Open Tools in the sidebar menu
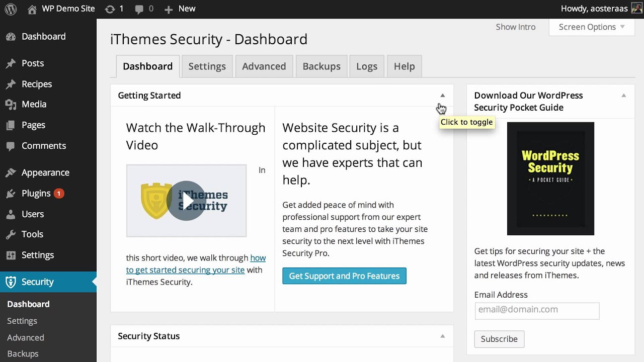Viewport: 644px width, 362px height. (32, 234)
